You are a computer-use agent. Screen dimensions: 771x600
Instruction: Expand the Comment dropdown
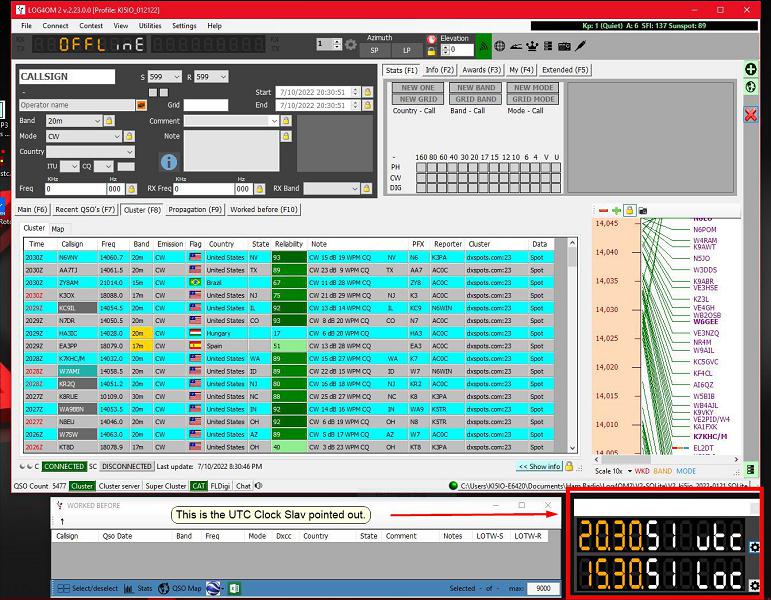[274, 121]
